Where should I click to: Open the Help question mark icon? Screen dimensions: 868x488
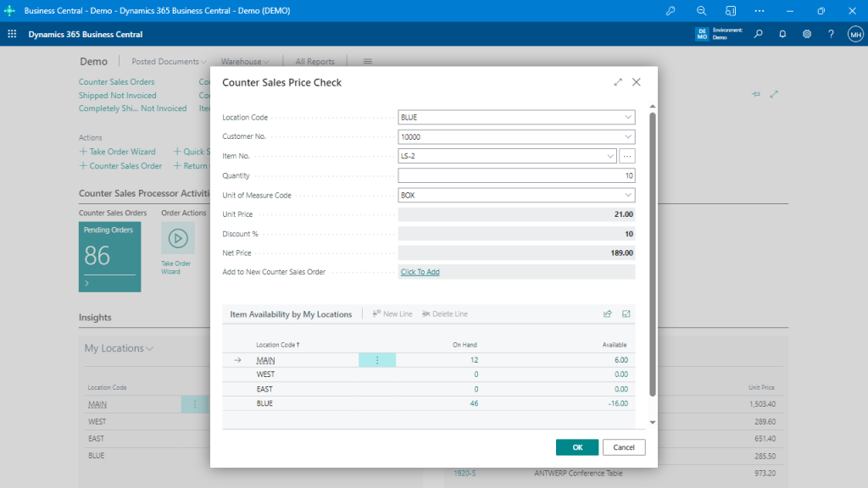832,35
